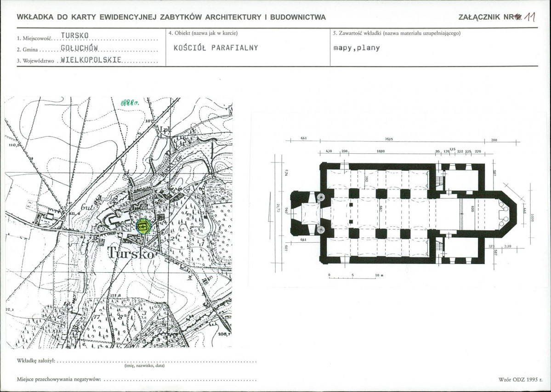The width and height of the screenshot is (551, 392).
Task: Click the '4. Obiekt (nazwa jak w karcie)' heading
Action: tap(203, 33)
